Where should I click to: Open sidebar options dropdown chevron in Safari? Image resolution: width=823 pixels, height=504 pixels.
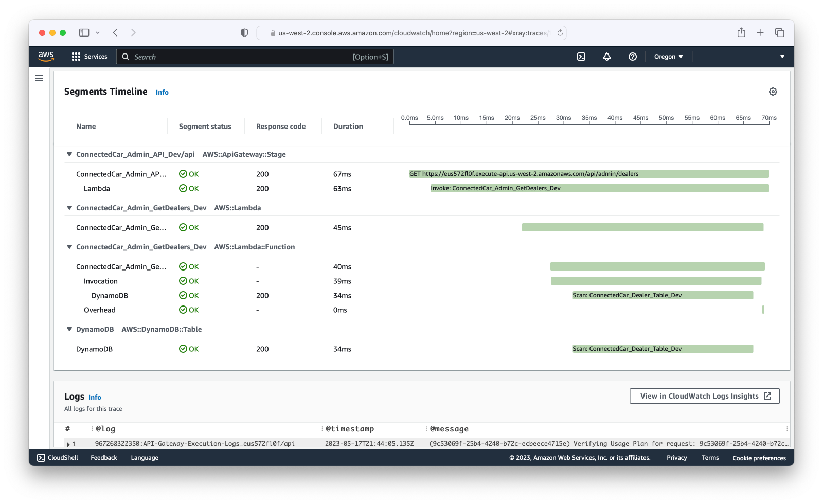(98, 33)
